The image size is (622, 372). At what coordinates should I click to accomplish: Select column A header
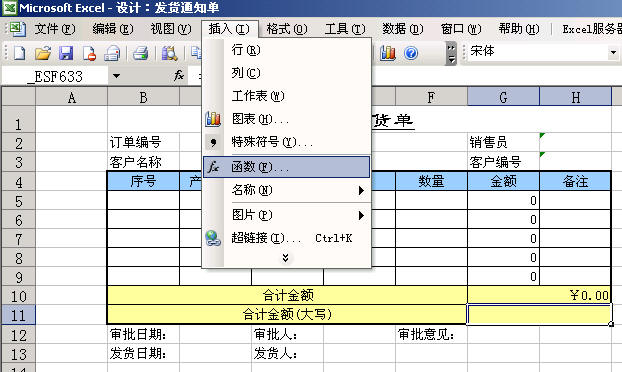(x=72, y=97)
